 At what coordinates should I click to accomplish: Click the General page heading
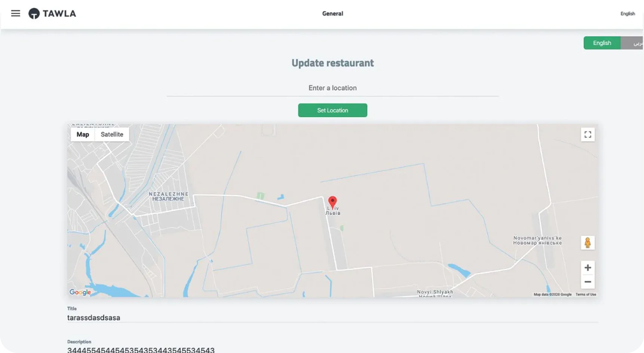[x=332, y=14]
